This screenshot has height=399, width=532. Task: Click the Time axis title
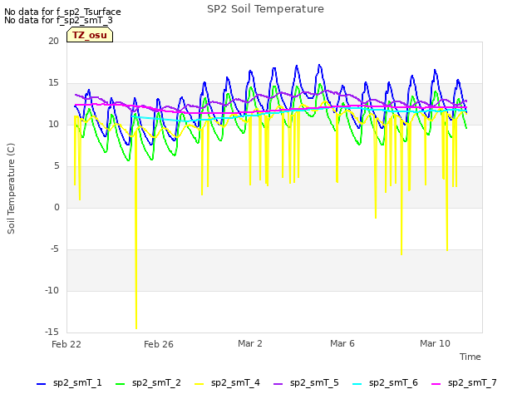click(470, 357)
